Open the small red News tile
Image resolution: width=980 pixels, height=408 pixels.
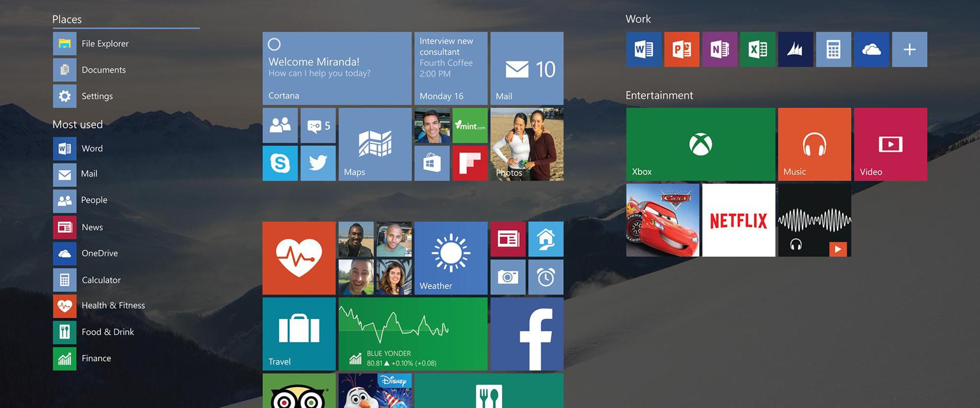coord(508,239)
